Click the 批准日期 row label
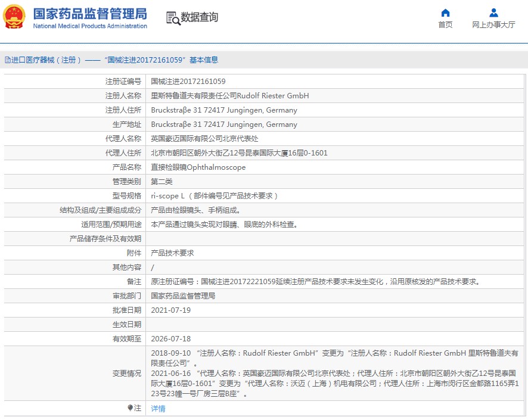 pyautogui.click(x=127, y=310)
